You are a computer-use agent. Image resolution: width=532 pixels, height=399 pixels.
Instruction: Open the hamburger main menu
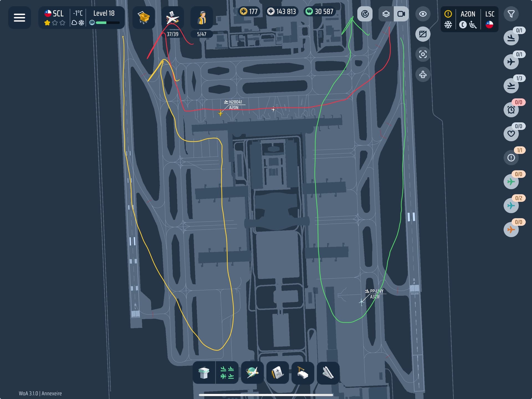(19, 17)
